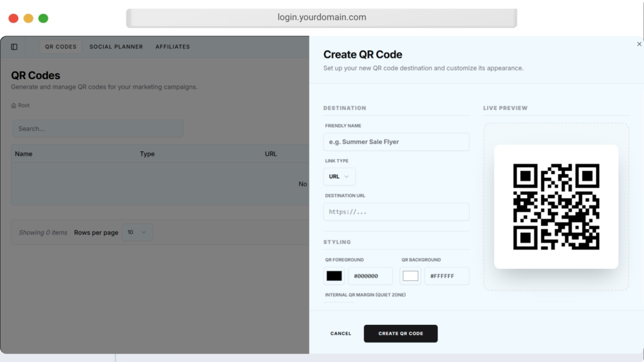This screenshot has height=362, width=644.
Task: Expand the Link Type URL dropdown
Action: 339,177
